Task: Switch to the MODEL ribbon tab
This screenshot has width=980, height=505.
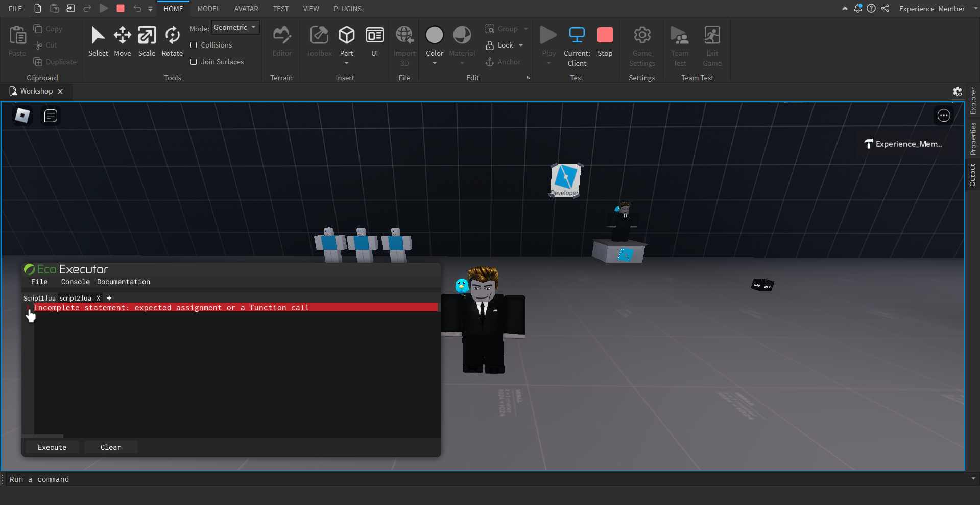Action: click(208, 9)
